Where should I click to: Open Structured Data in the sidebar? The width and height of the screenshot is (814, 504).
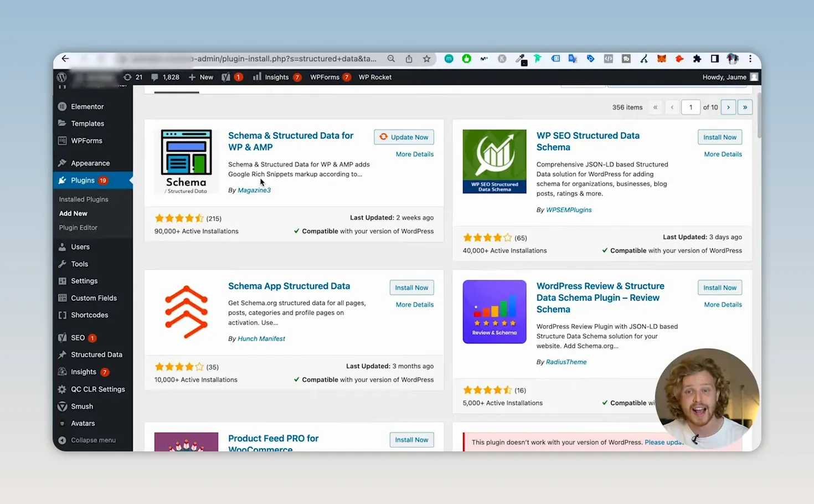click(x=96, y=355)
